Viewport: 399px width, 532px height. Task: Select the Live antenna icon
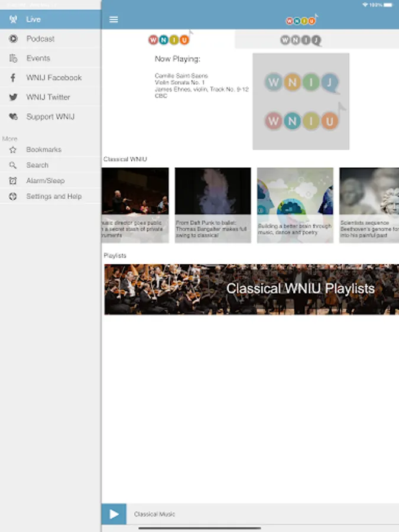(x=13, y=20)
